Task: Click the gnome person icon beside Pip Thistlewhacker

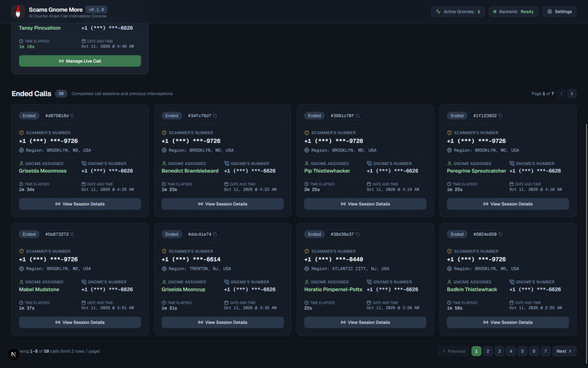Action: pyautogui.click(x=306, y=164)
